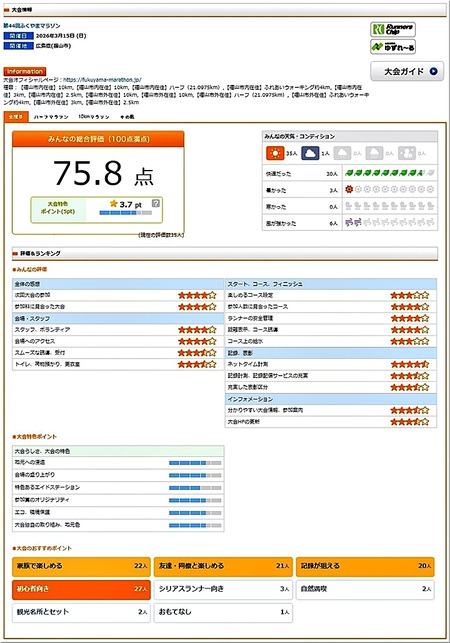Click the cloudy weather icon beside 1人
Screen dimensions: 450x643
(310, 153)
